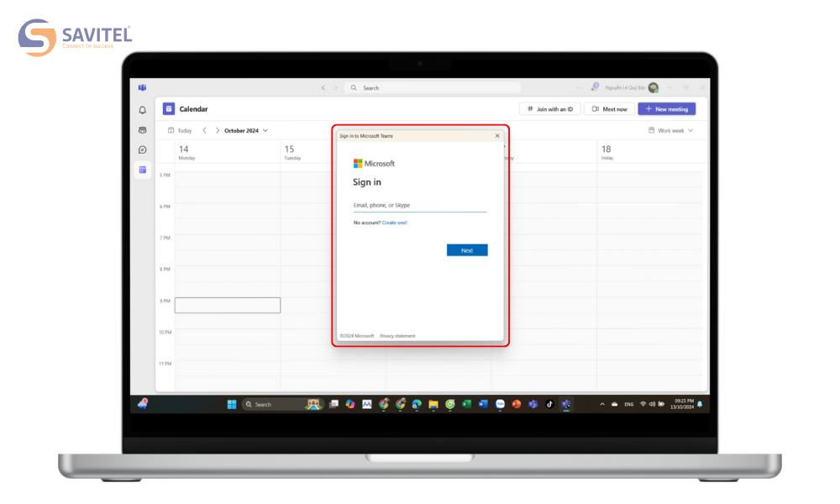This screenshot has width=840, height=504.
Task: Open Microsoft Copilot from the taskbar
Action: click(350, 404)
